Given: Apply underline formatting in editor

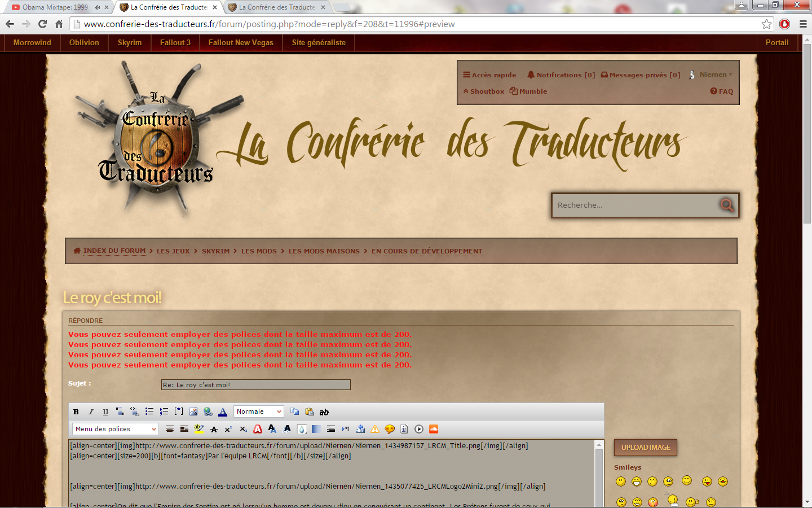Looking at the screenshot, I should click(x=105, y=412).
